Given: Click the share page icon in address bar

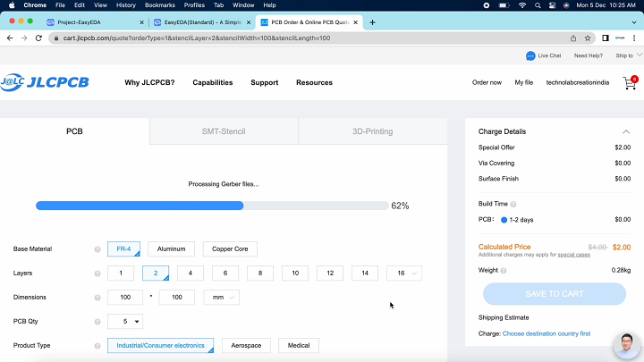Looking at the screenshot, I should [573, 38].
